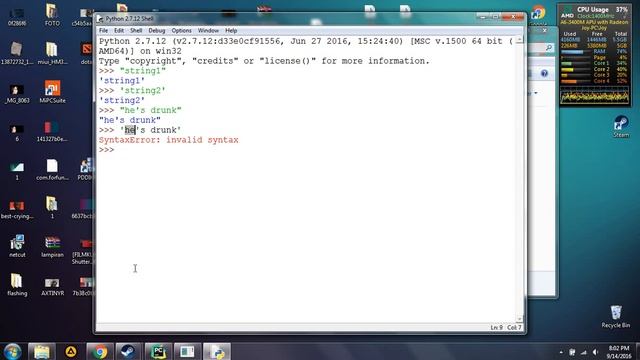
Task: Select the miui_HM3 desktop folder
Action: pos(52,53)
